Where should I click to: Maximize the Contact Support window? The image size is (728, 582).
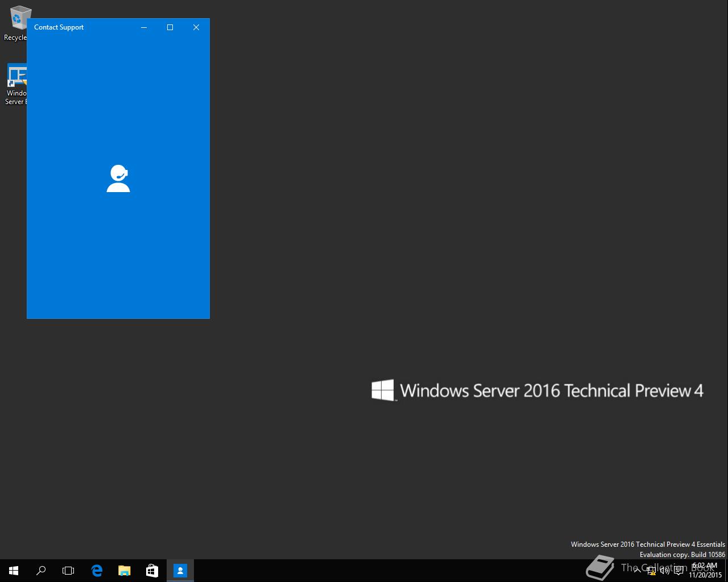(x=170, y=27)
